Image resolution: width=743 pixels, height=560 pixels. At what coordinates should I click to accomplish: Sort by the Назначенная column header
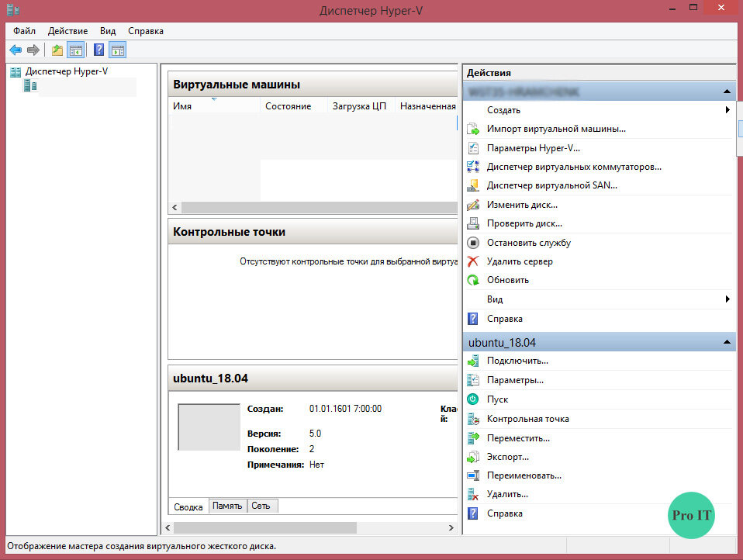(x=427, y=105)
